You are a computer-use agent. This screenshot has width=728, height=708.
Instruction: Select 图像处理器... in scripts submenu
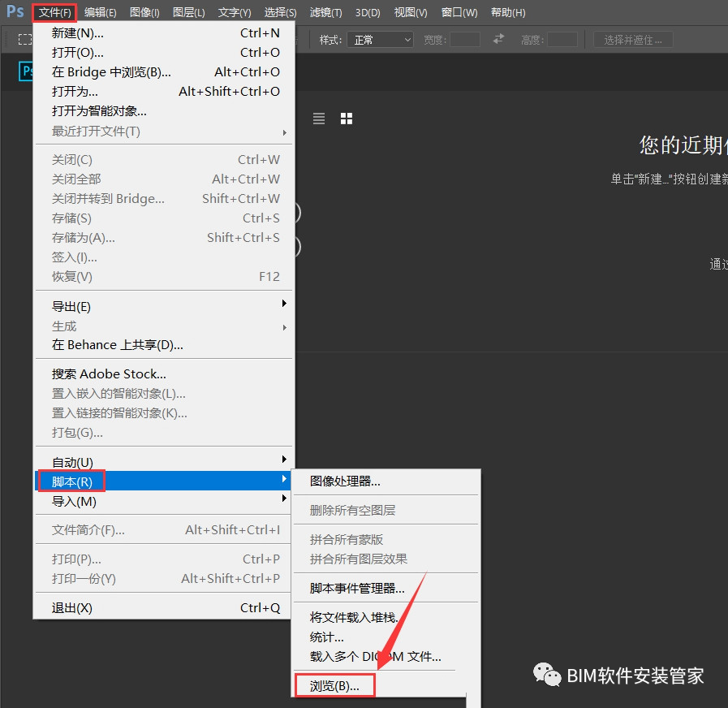pyautogui.click(x=386, y=481)
